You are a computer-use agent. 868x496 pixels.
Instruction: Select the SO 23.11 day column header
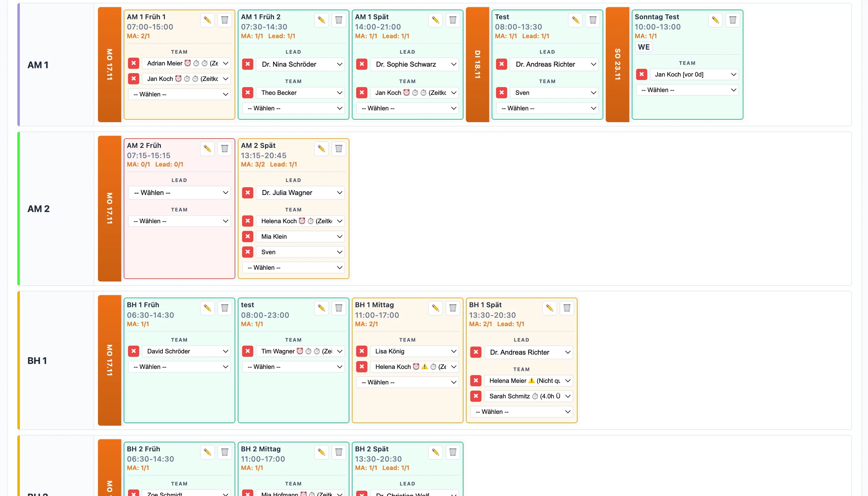coord(618,65)
